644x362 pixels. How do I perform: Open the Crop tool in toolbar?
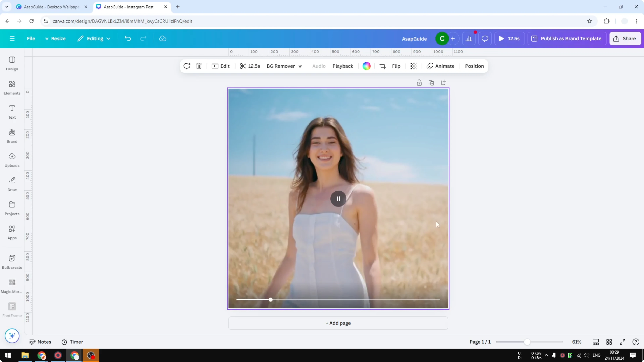(x=383, y=66)
